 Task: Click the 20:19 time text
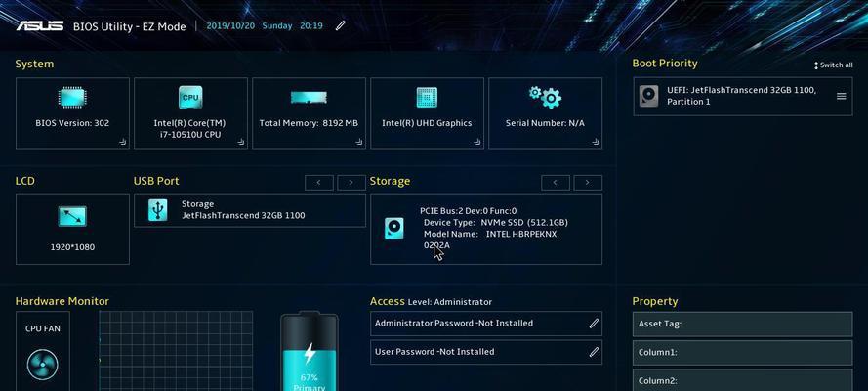point(311,25)
